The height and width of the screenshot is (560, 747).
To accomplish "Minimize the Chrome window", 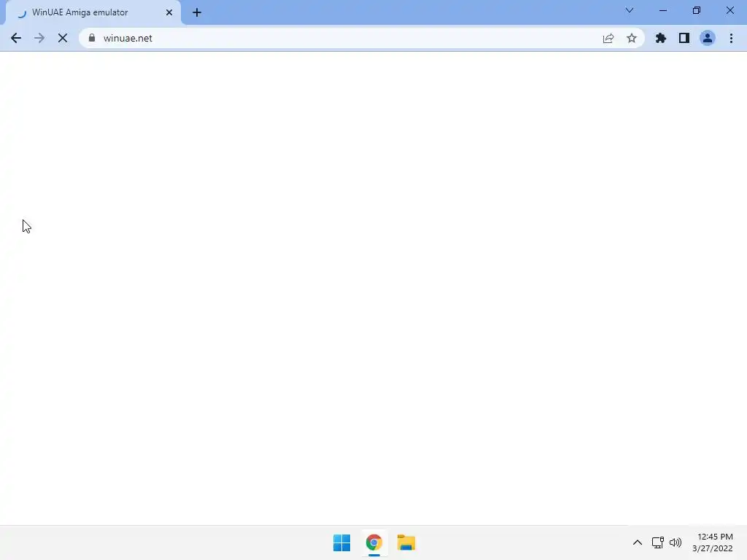I will (x=662, y=10).
